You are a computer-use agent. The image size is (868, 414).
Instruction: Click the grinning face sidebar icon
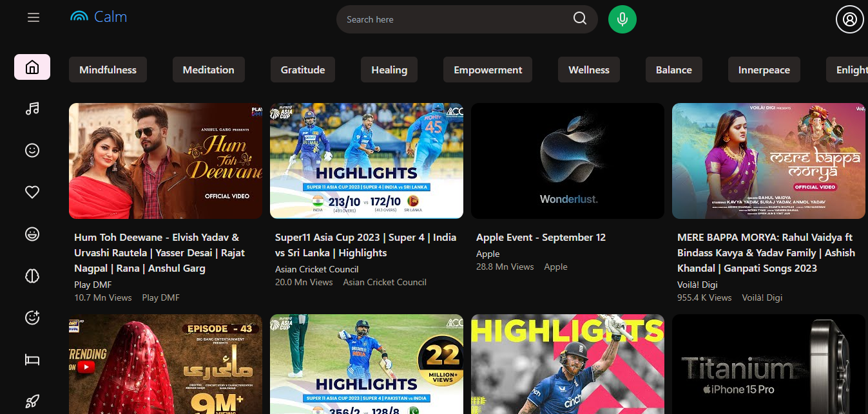(x=32, y=234)
